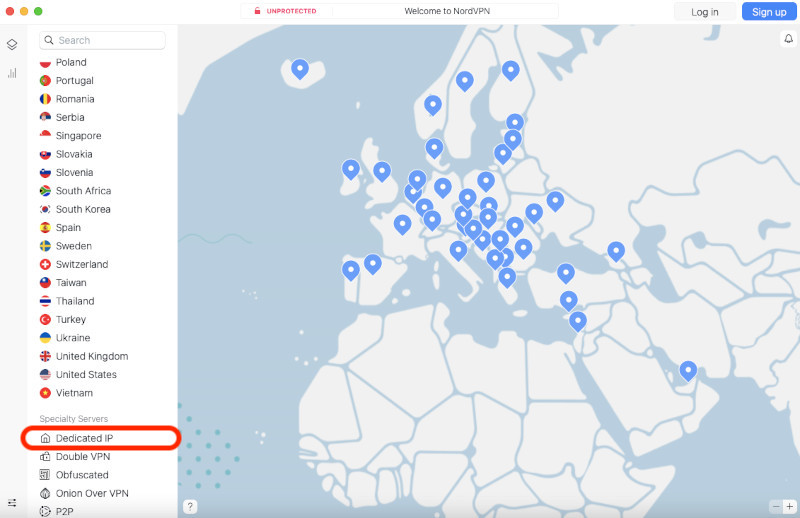Click the Double VPN lock icon
This screenshot has height=518, width=800.
pos(45,456)
